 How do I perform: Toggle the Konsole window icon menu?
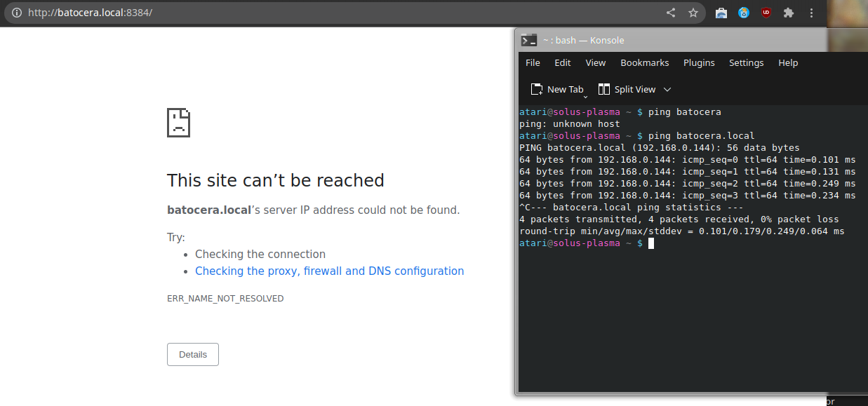(528, 40)
